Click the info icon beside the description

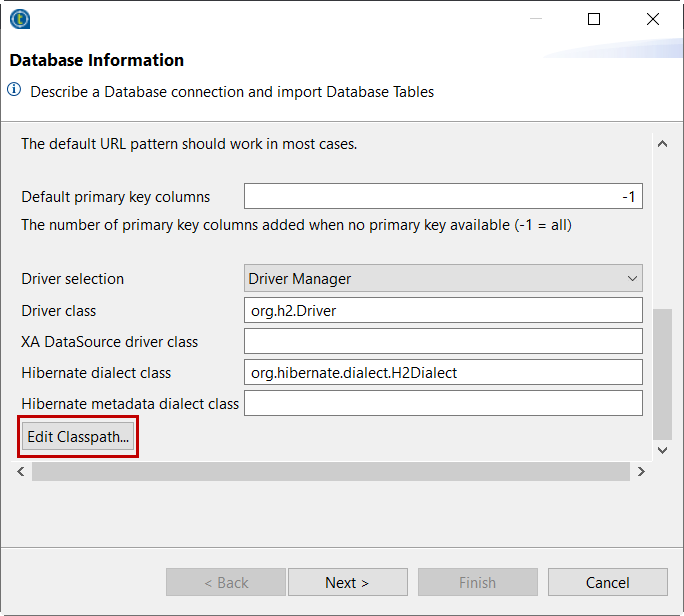(x=15, y=91)
